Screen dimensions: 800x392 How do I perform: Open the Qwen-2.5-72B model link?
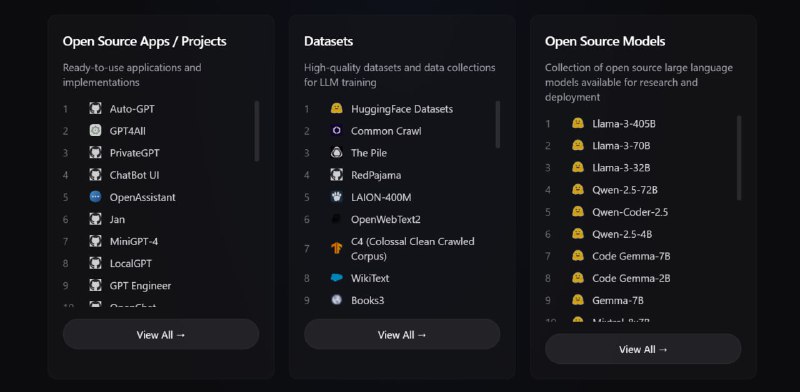[x=625, y=190]
